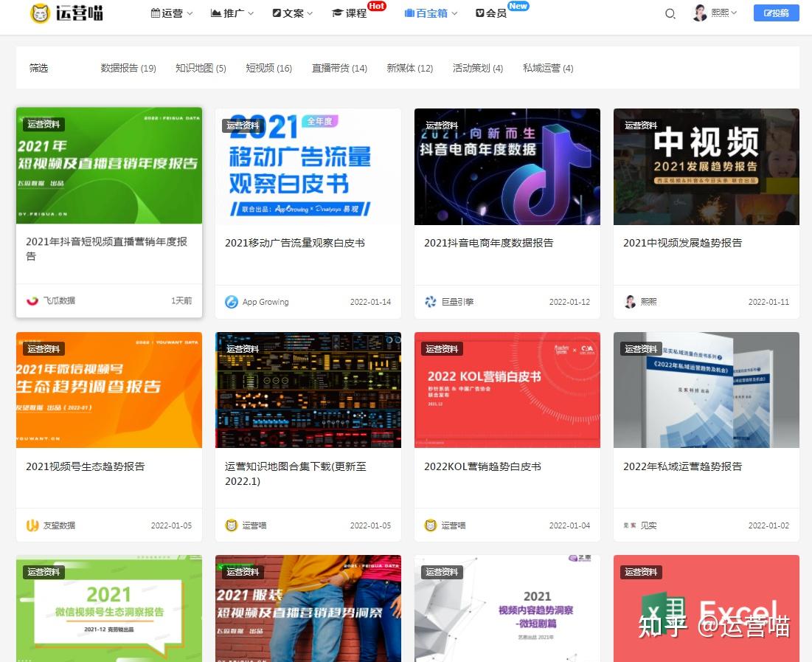Open 2022KOL营销趋势白皮书 title link
Viewport: 812px width, 662px height.
click(x=482, y=466)
